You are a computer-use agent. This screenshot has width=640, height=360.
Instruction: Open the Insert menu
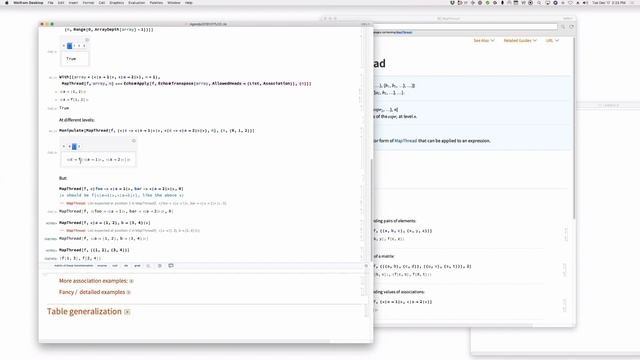pyautogui.click(x=73, y=3)
